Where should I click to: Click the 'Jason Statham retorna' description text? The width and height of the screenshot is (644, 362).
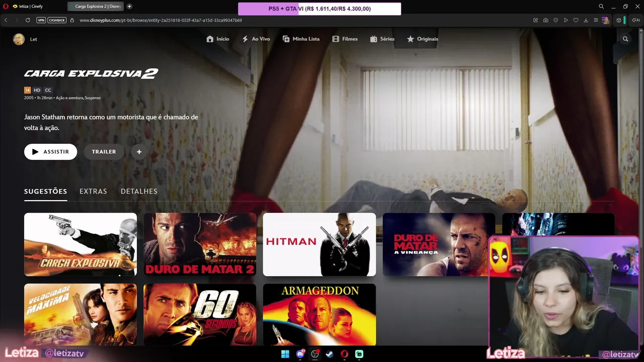(111, 122)
